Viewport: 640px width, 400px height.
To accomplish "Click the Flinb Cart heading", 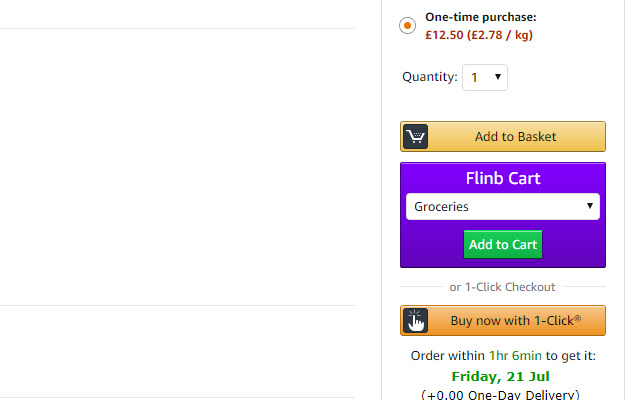I will click(x=503, y=179).
